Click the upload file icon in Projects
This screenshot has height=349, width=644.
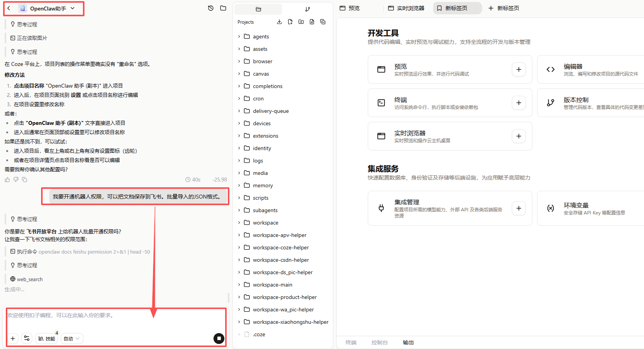coord(312,22)
